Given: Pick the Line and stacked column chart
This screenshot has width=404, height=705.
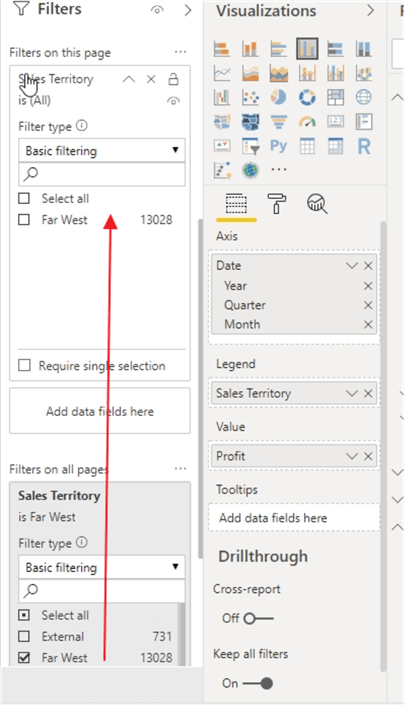Looking at the screenshot, I should pyautogui.click(x=307, y=73).
